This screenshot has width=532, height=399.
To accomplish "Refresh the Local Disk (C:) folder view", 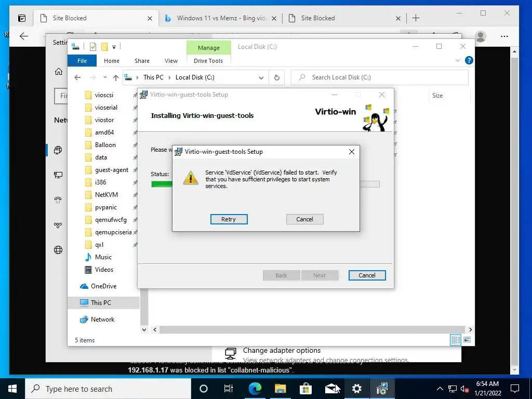I will (277, 78).
